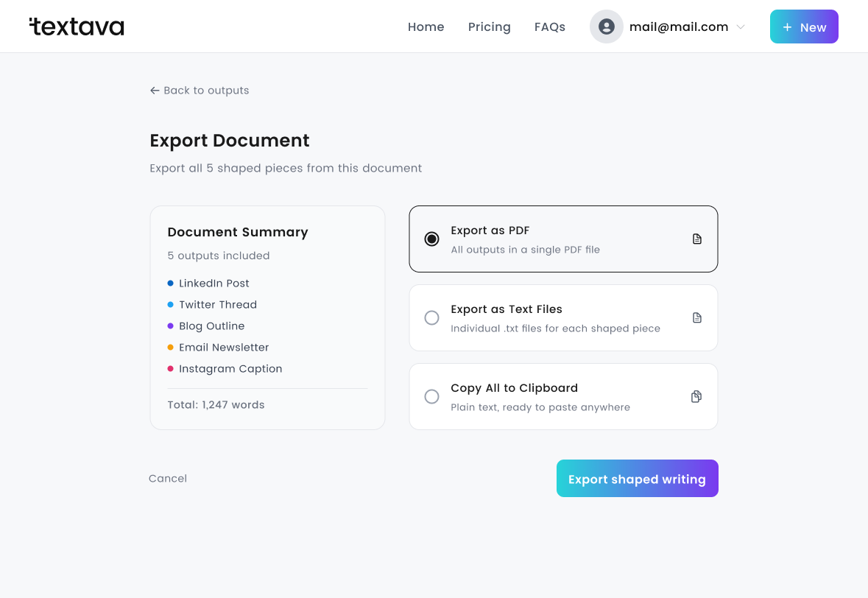This screenshot has width=868, height=598.
Task: Go to FAQs
Action: (x=550, y=27)
